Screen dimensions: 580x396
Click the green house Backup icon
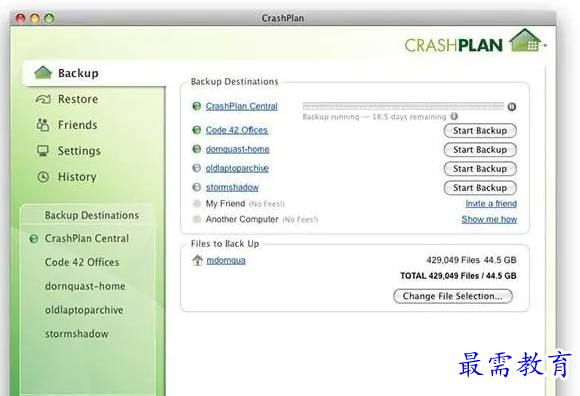[43, 73]
